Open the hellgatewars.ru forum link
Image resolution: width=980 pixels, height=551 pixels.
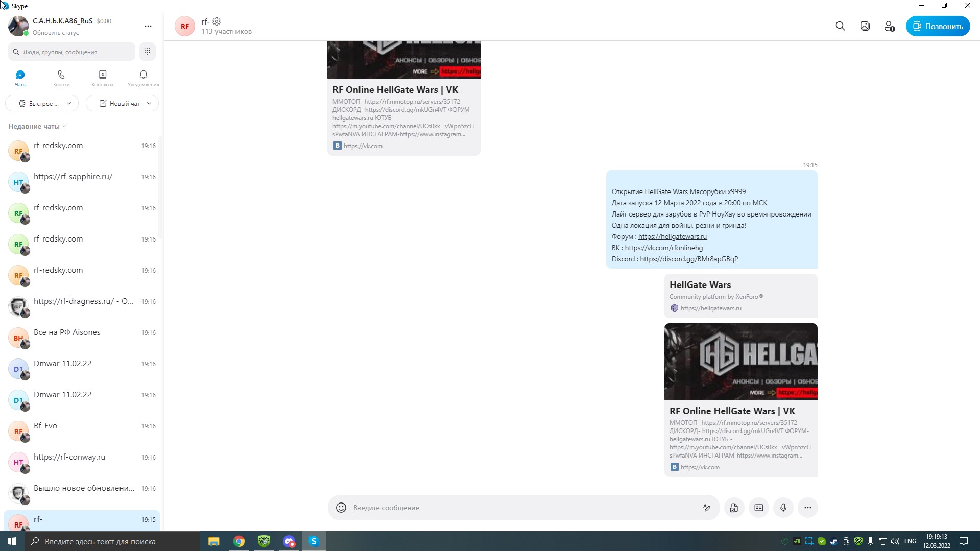coord(672,236)
